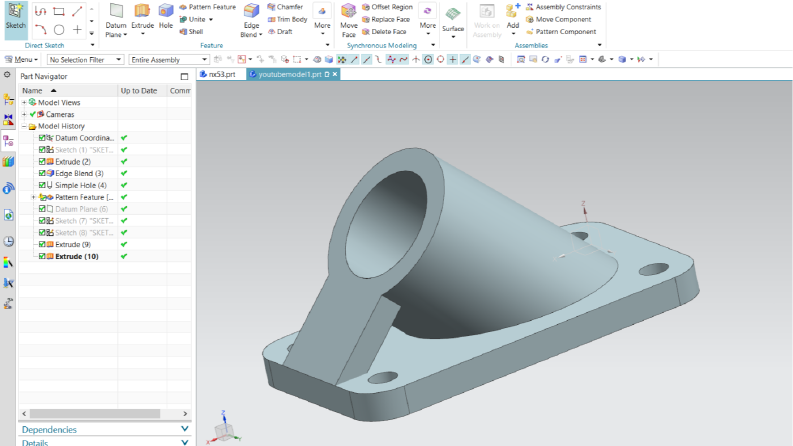Click the Pattern Feature button
The height and width of the screenshot is (446, 793).
coord(207,7)
